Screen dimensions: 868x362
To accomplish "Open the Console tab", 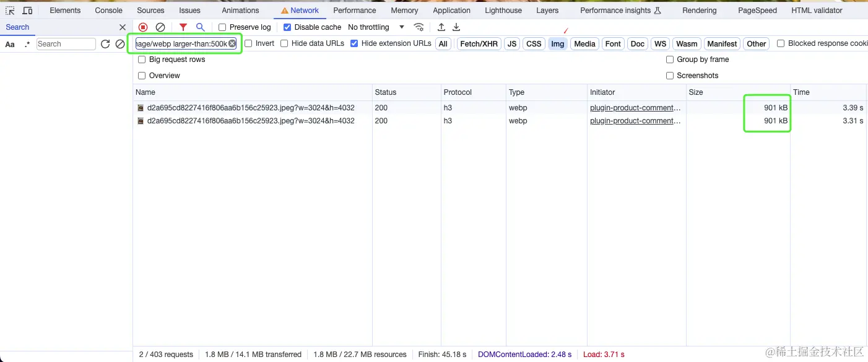I will pos(108,11).
